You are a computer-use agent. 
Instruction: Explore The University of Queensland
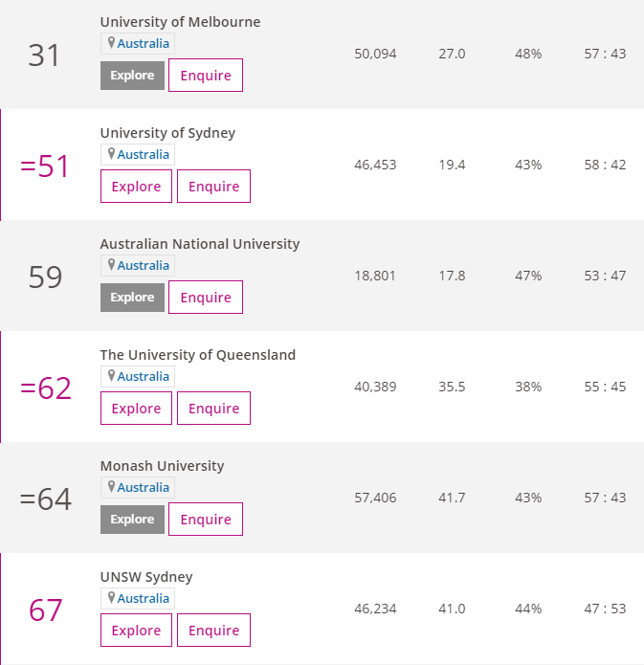coord(136,408)
